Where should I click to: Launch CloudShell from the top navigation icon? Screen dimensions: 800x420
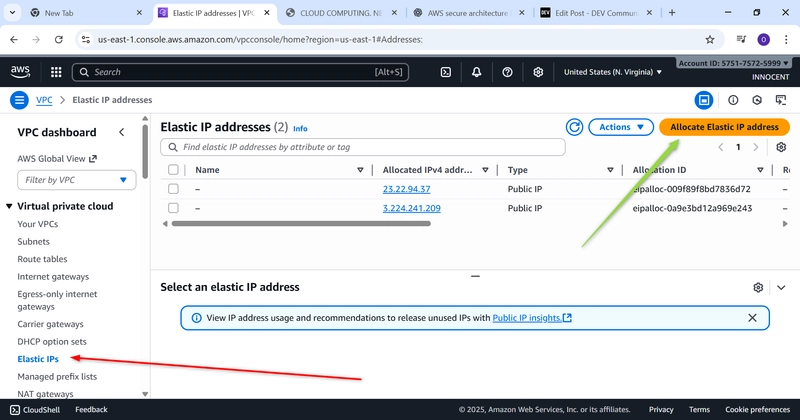click(445, 72)
